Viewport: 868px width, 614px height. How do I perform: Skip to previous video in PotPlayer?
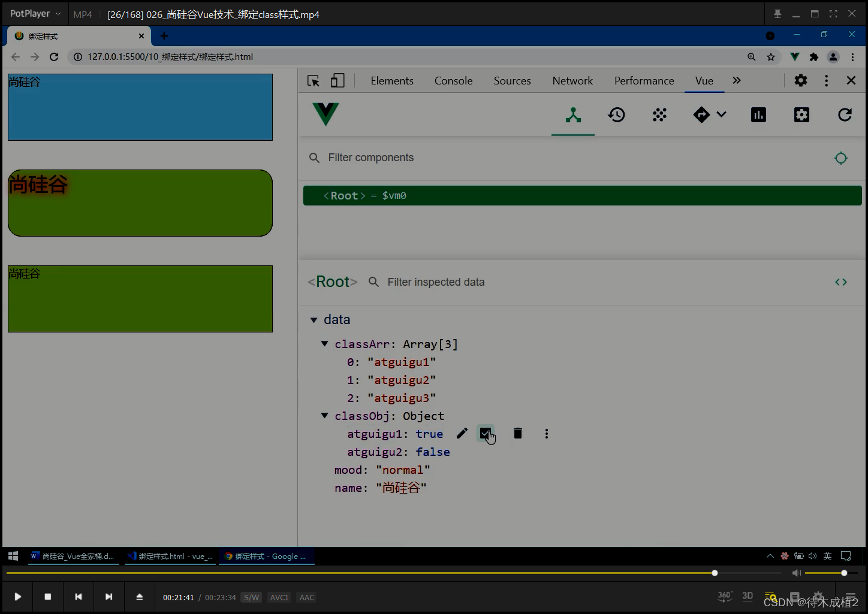point(78,597)
